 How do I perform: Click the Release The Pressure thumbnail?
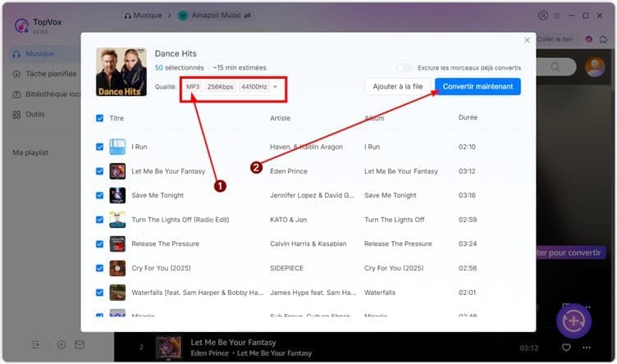[117, 244]
